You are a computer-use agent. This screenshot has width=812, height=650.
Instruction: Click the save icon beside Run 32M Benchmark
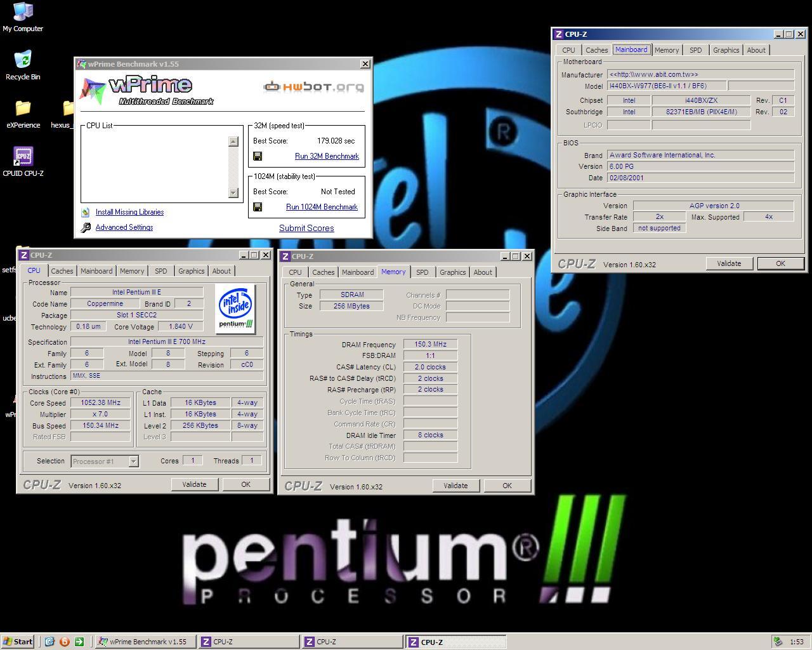point(258,156)
